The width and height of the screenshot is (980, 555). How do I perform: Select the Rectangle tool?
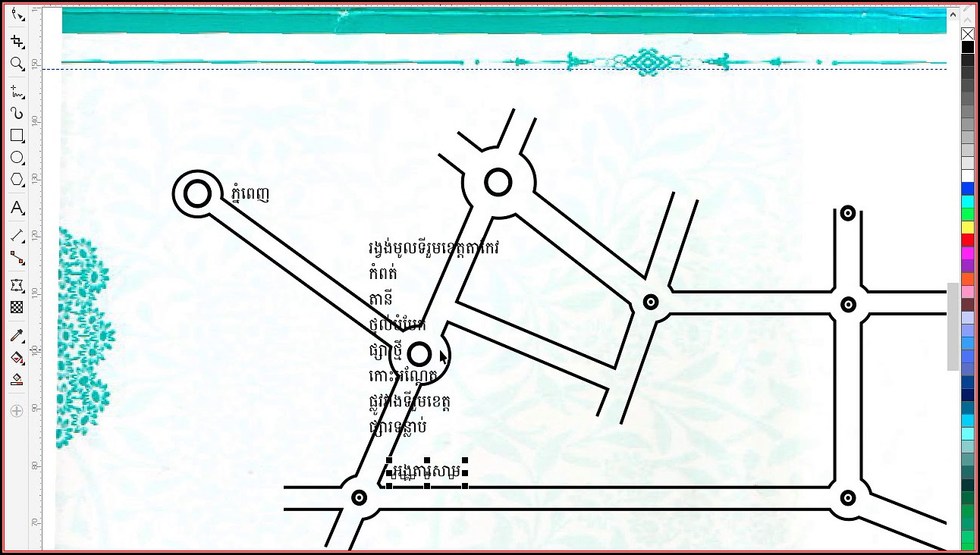click(17, 136)
